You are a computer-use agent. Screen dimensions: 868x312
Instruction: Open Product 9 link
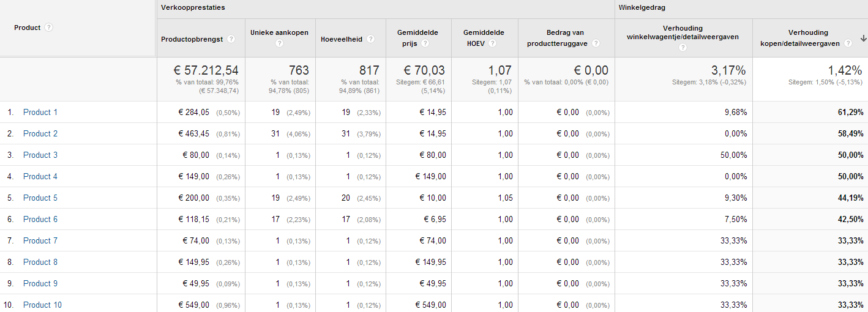pyautogui.click(x=40, y=283)
